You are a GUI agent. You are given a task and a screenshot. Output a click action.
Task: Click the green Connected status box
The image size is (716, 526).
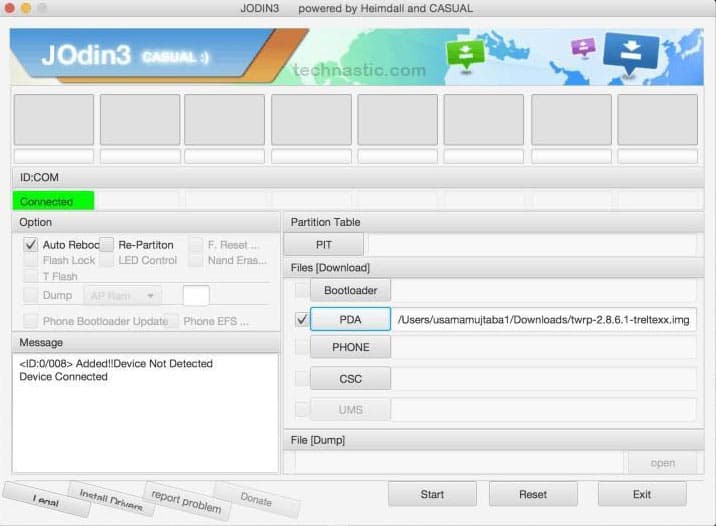point(53,201)
